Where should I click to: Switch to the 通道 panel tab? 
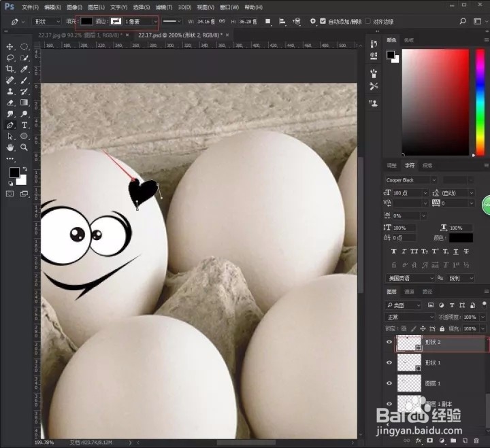[409, 291]
